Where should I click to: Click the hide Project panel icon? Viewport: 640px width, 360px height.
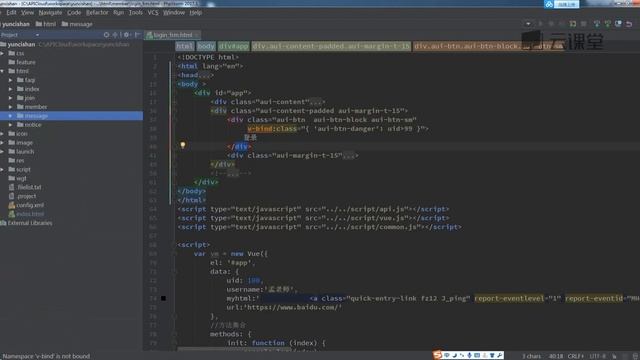(137, 35)
